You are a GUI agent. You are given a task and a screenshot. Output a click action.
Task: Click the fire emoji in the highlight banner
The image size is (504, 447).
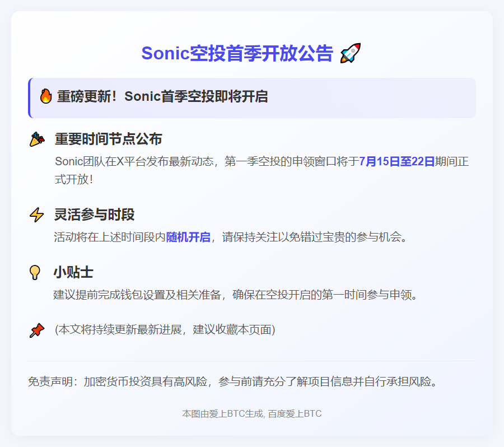point(46,96)
